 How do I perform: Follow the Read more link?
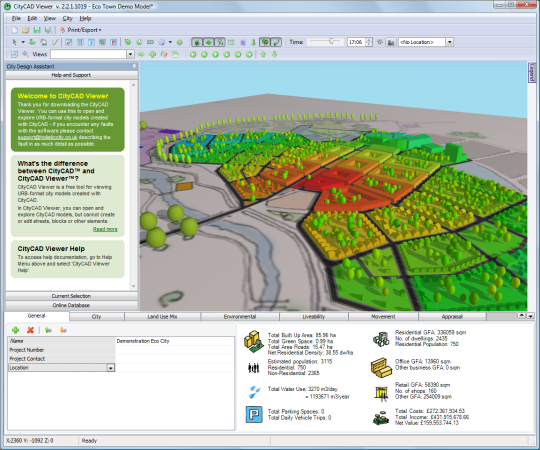click(x=105, y=229)
